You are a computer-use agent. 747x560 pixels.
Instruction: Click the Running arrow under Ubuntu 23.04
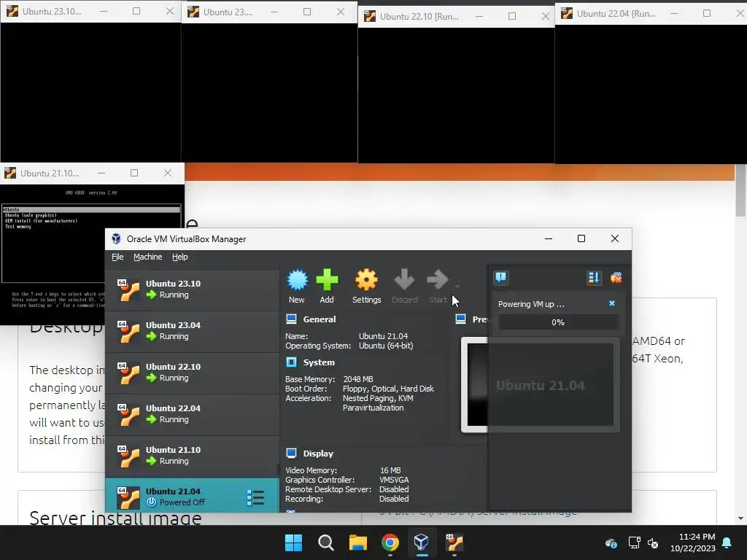tap(152, 336)
